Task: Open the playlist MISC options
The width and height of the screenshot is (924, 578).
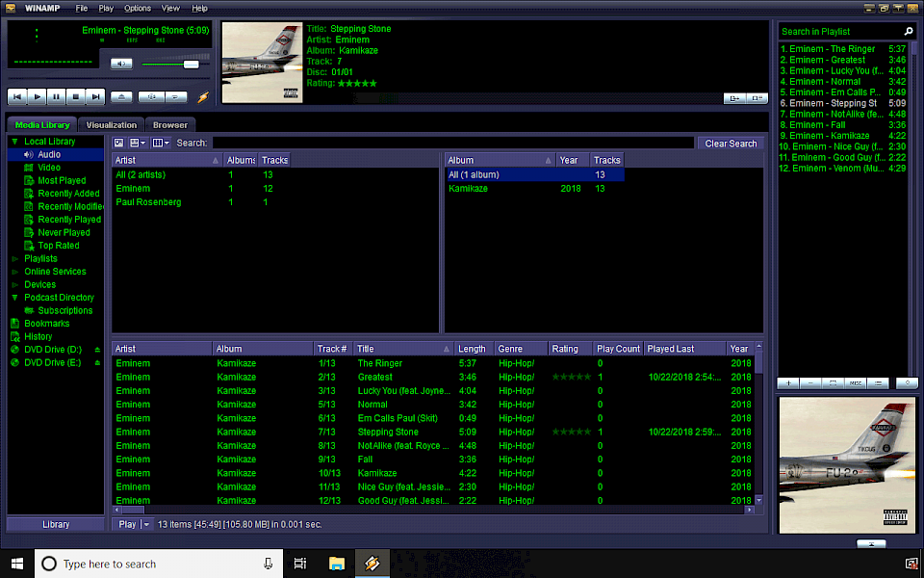Action: point(856,383)
